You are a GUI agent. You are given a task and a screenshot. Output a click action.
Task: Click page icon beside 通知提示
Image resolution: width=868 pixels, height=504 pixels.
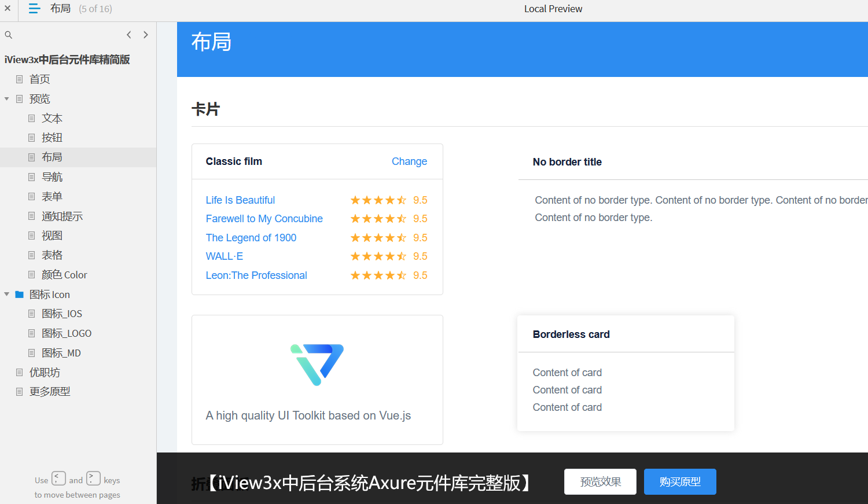point(32,216)
